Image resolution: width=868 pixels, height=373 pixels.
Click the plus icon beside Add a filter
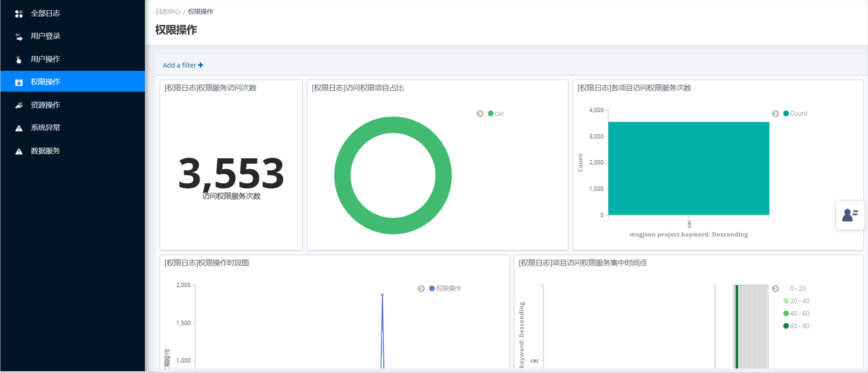(x=201, y=65)
